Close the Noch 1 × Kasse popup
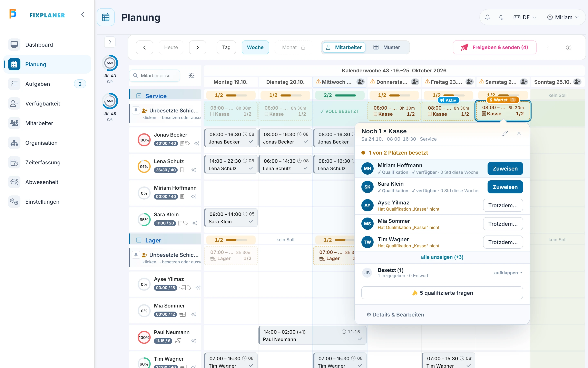The image size is (588, 368). (x=519, y=133)
